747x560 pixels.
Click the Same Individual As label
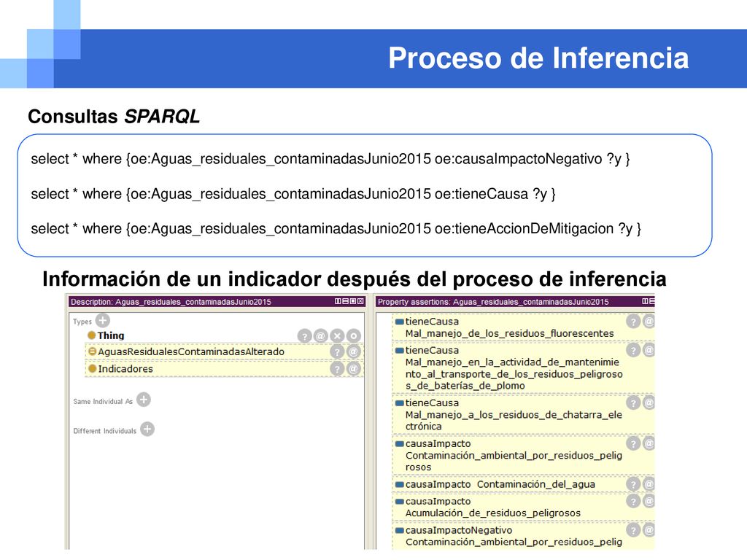(103, 402)
